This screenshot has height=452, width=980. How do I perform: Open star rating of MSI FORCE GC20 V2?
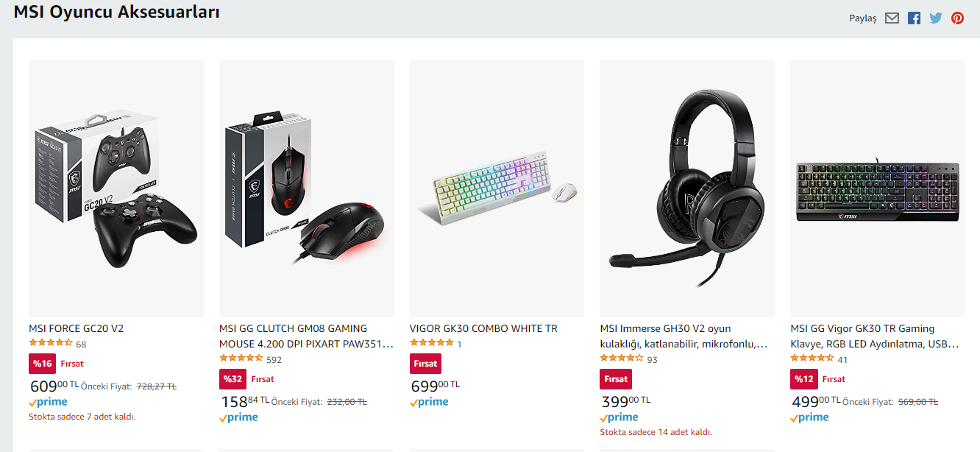tap(50, 343)
